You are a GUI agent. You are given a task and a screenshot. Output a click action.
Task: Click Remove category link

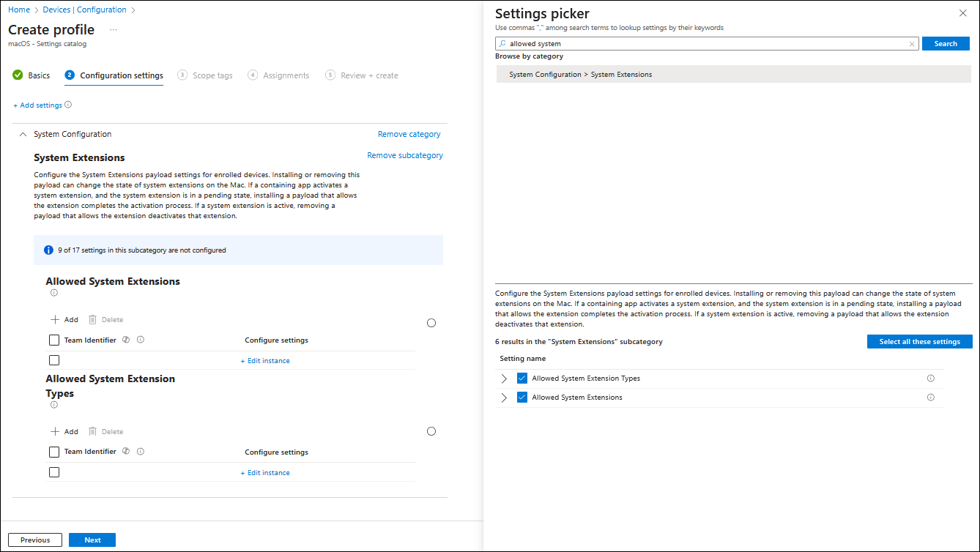[409, 134]
